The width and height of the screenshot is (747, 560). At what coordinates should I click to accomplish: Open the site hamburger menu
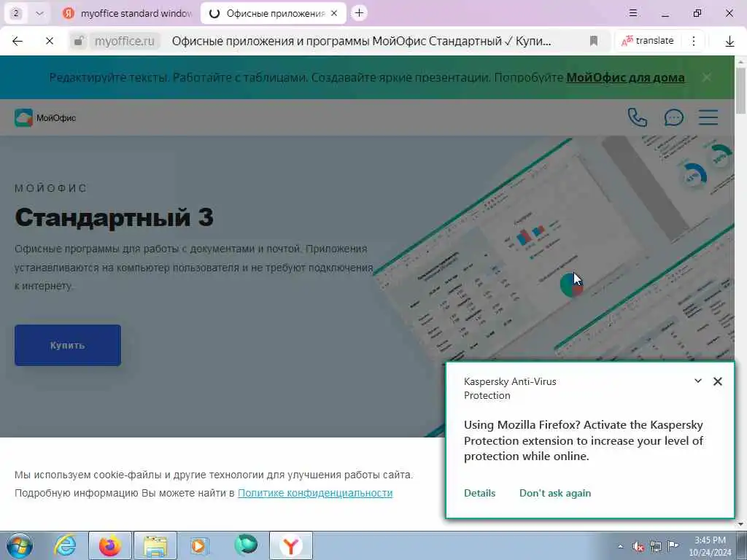(708, 117)
